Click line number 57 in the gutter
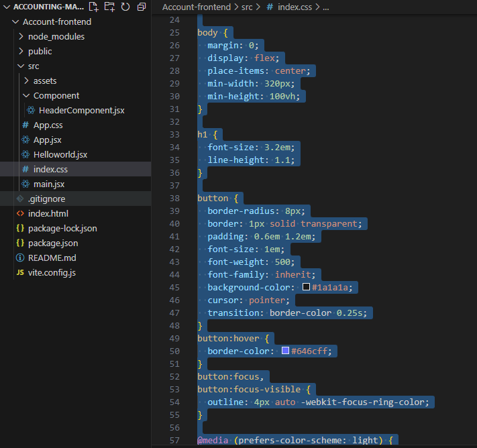The width and height of the screenshot is (477, 448). point(174,440)
